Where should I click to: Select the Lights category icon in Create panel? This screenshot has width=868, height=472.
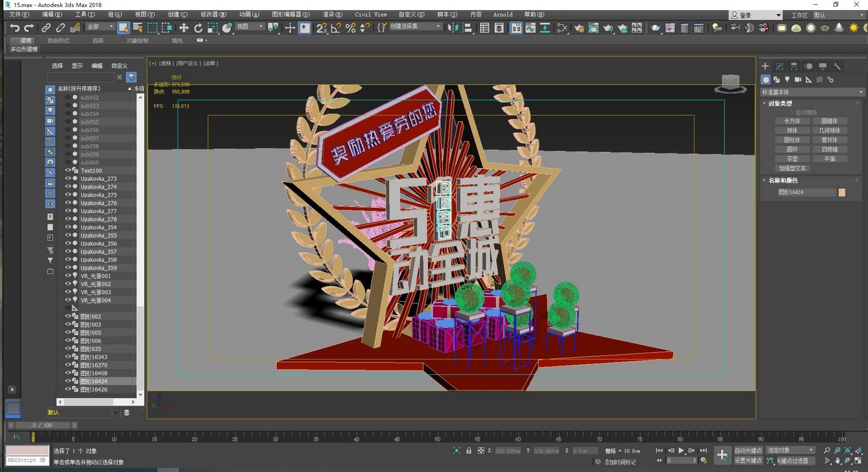pyautogui.click(x=787, y=80)
